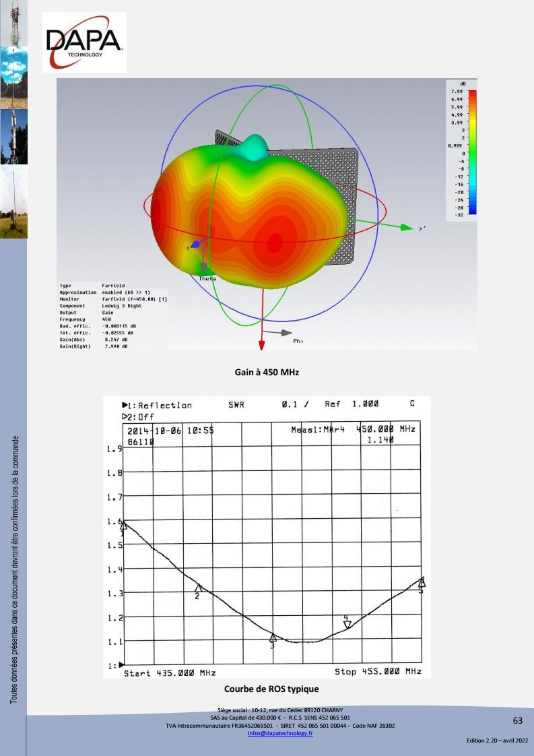Open the infos@dapatechnology.fr email link
The height and width of the screenshot is (756, 534).
point(279,732)
